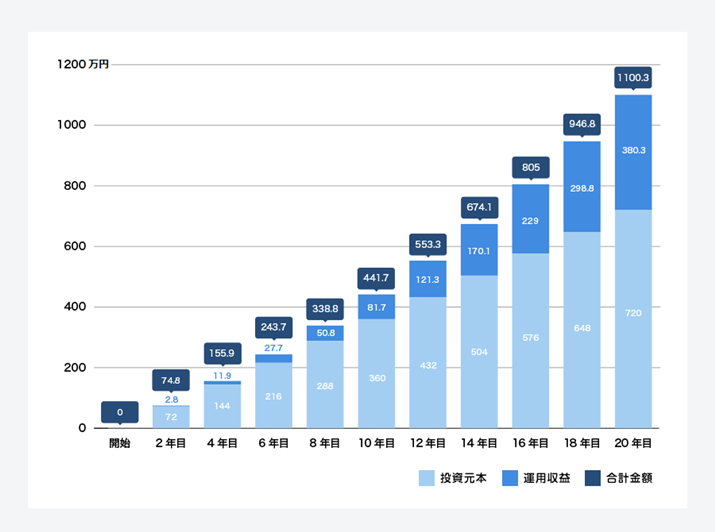Select the 298.8 return segment
715x532 pixels.
582,186
